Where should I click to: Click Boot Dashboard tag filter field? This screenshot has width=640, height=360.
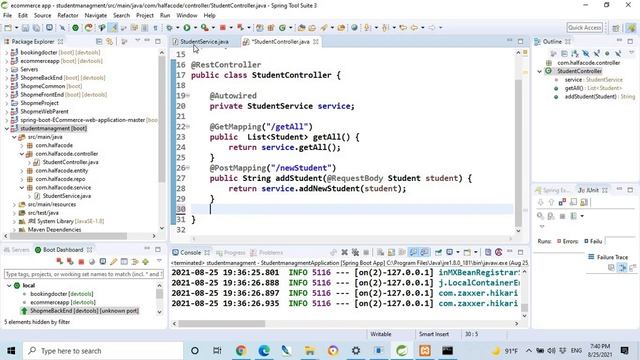point(84,274)
